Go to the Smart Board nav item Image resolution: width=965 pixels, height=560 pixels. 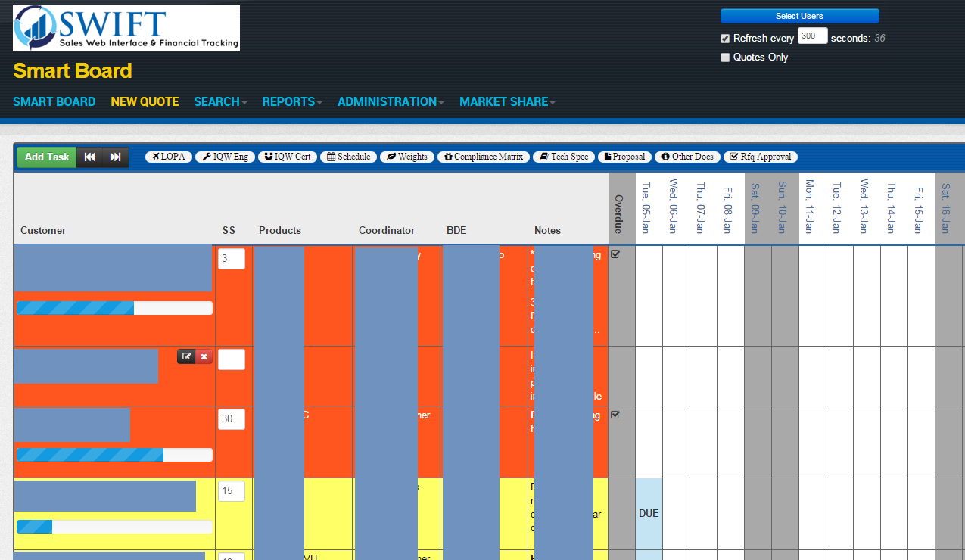54,101
